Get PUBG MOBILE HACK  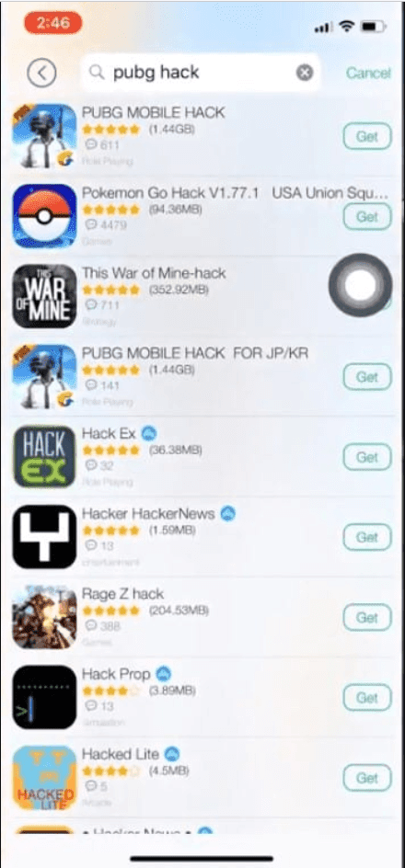tap(367, 136)
